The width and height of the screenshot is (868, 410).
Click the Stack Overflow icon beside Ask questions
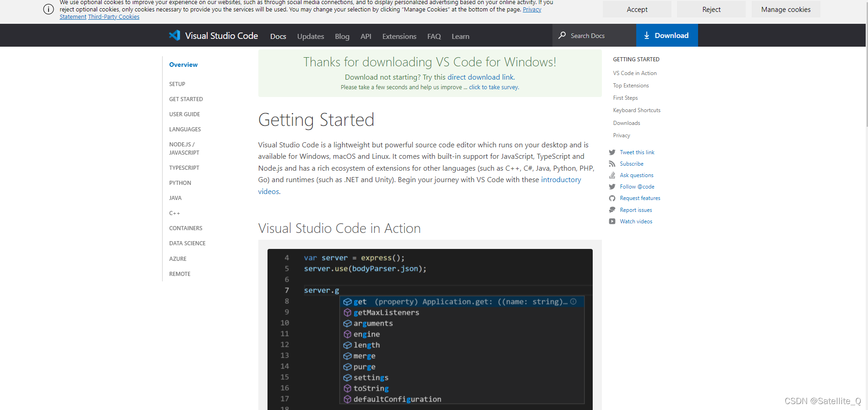[612, 175]
